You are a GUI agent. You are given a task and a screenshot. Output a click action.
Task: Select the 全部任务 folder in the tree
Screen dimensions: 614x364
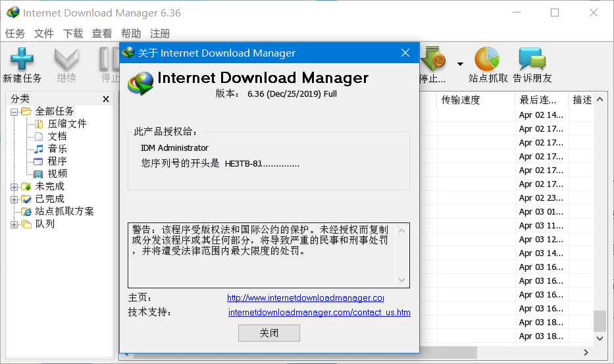point(55,111)
